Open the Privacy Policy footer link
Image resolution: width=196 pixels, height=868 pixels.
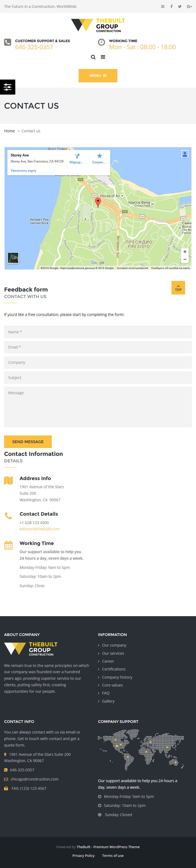coord(83,855)
